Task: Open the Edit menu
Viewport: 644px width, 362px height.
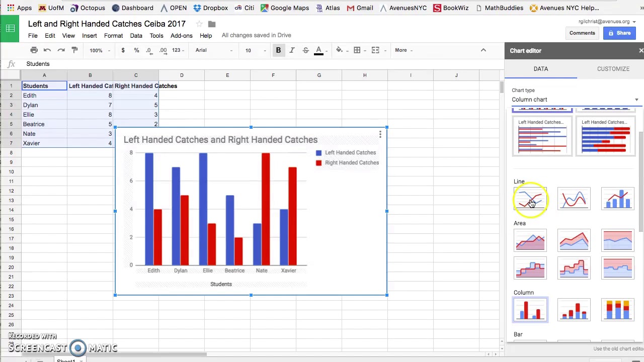Action: point(50,35)
